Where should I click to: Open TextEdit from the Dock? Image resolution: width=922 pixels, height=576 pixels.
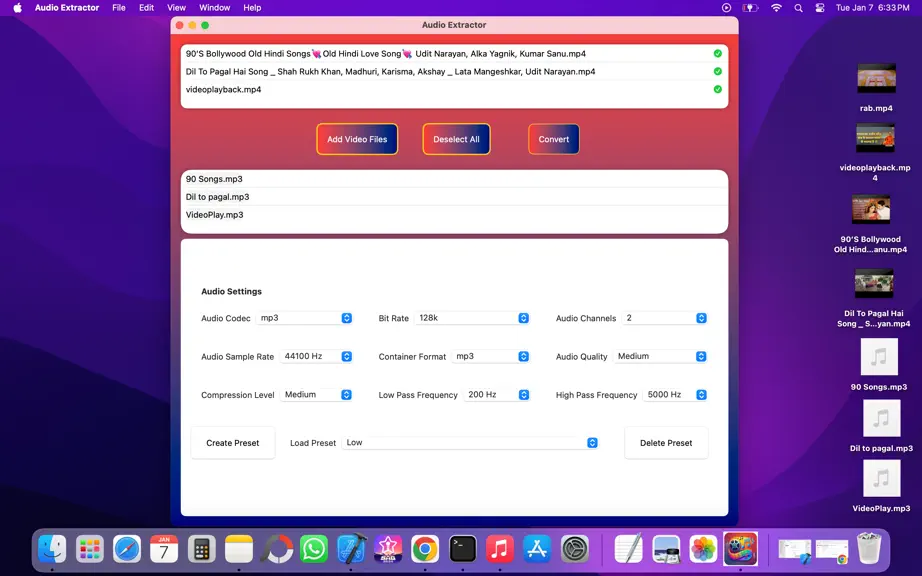pyautogui.click(x=629, y=550)
